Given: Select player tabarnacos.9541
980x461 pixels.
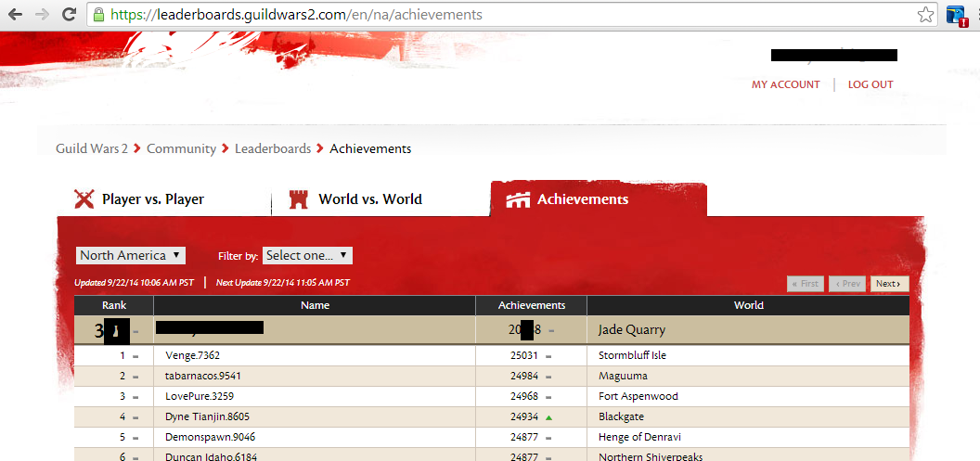Looking at the screenshot, I should click(x=203, y=376).
